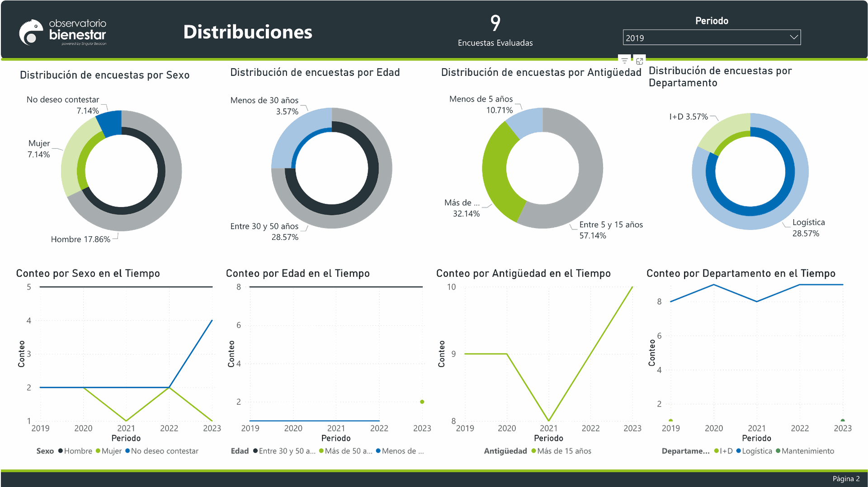Click Entre 30 y 50 a... legend item
Viewport: 868px width, 487px height.
pos(284,451)
